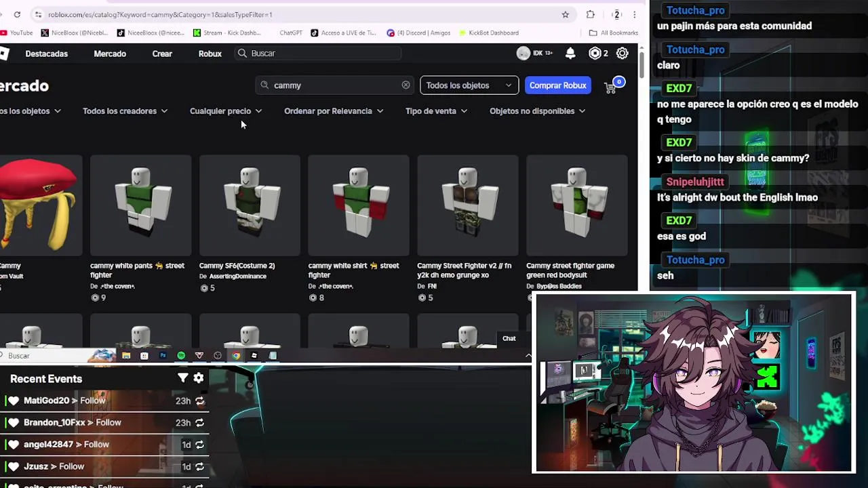
Task: Open the Mercado nav tab
Action: [x=110, y=54]
